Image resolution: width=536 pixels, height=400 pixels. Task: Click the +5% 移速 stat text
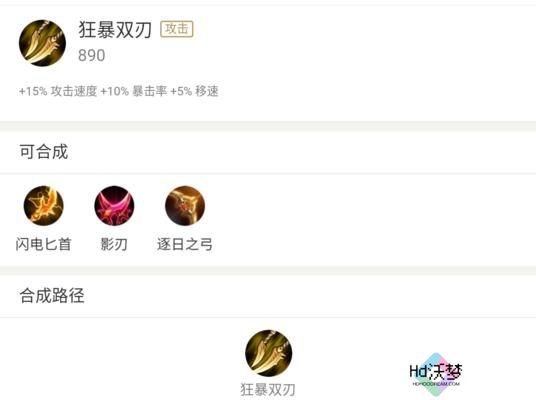194,91
